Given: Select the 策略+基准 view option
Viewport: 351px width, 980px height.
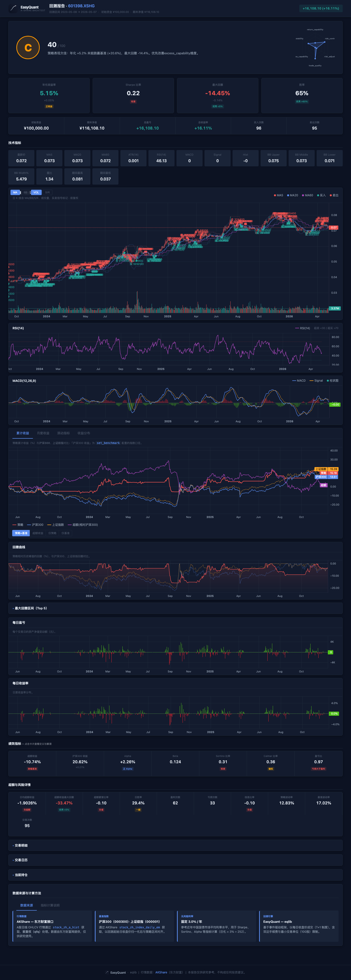Looking at the screenshot, I should point(21,533).
